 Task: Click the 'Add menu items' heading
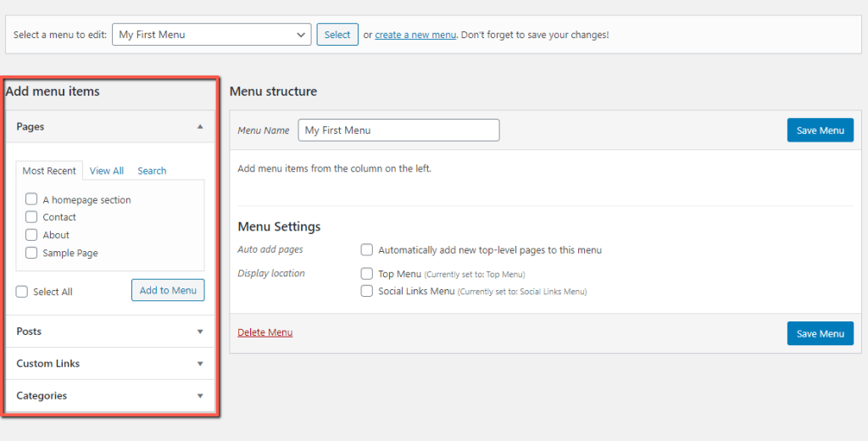[53, 92]
